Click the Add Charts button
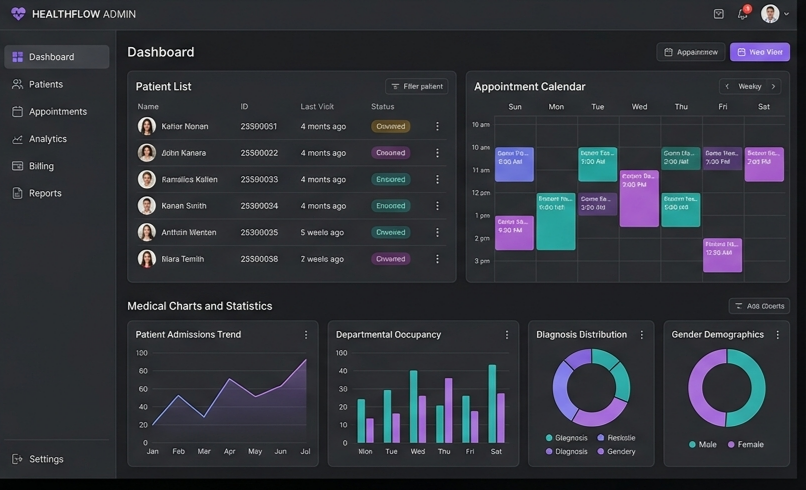 759,306
